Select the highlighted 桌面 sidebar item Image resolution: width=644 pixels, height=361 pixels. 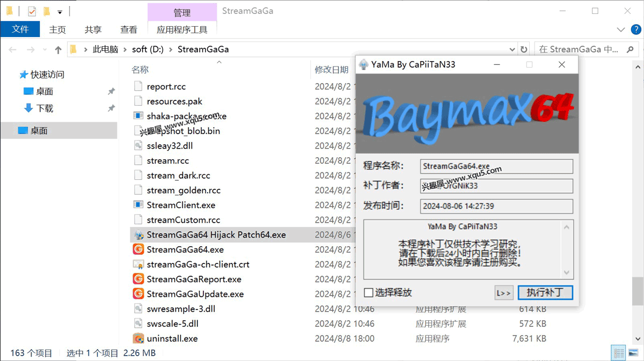click(x=58, y=130)
